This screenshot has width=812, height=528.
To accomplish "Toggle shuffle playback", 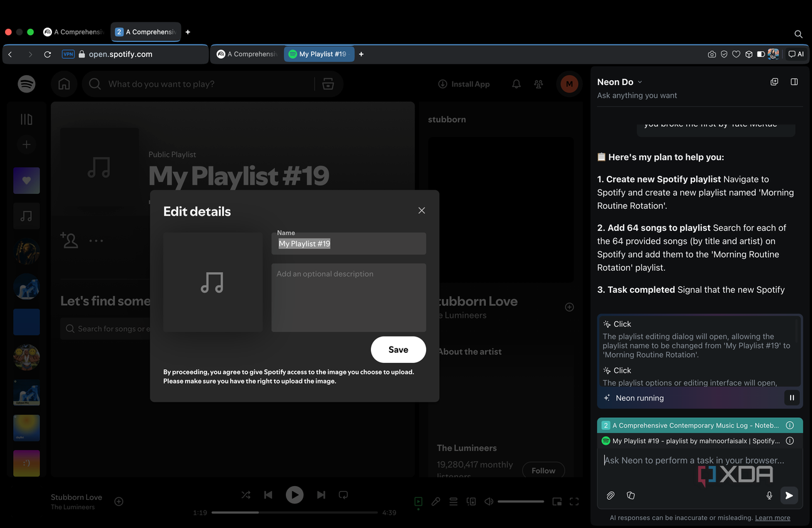I will [246, 495].
